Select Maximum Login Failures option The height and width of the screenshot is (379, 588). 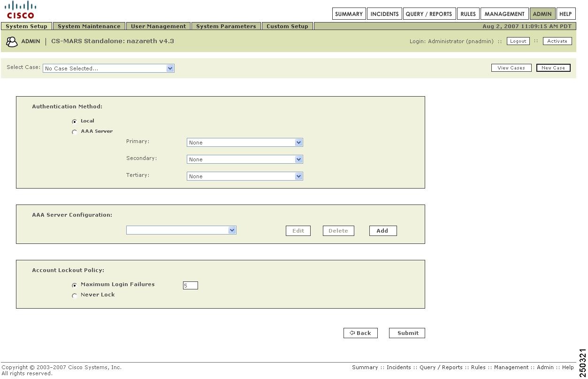tap(75, 285)
